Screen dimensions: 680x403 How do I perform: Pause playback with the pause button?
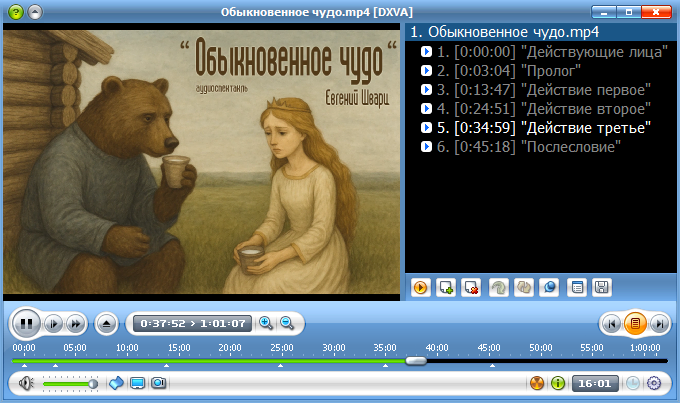coord(26,323)
